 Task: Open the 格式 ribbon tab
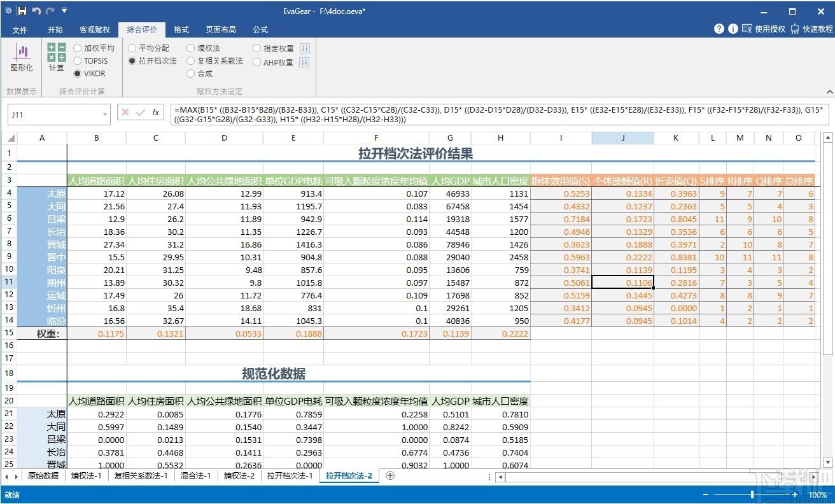181,30
